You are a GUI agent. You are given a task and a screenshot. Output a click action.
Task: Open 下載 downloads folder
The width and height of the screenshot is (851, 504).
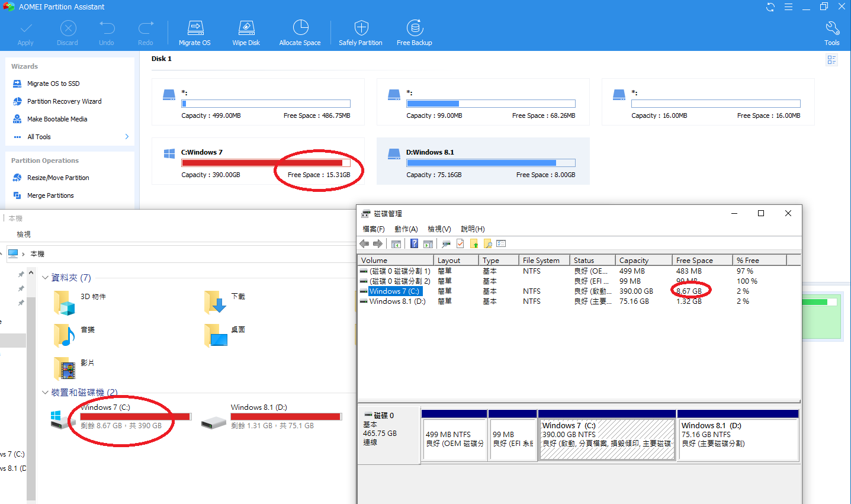point(224,302)
